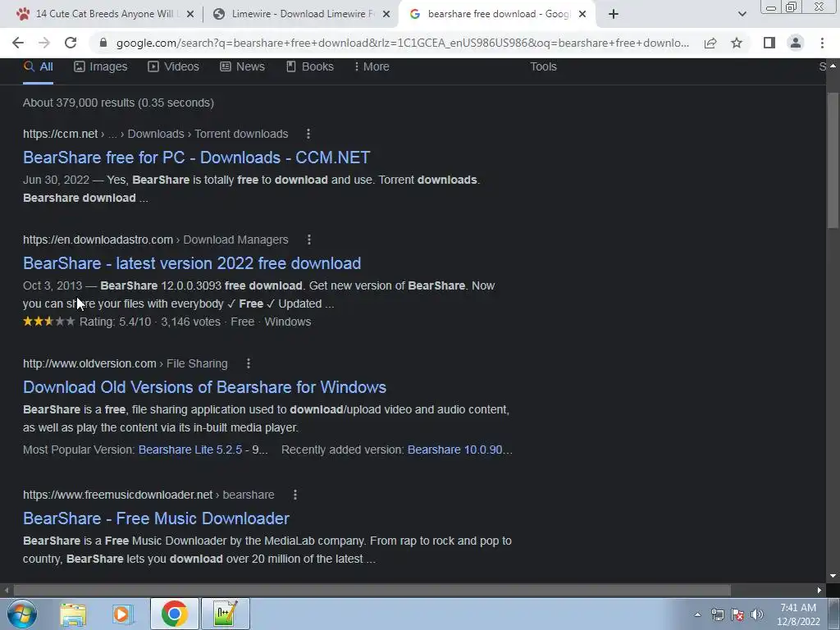Open Download Old Versions of Bearshare link
Image resolution: width=840 pixels, height=630 pixels.
click(x=204, y=387)
